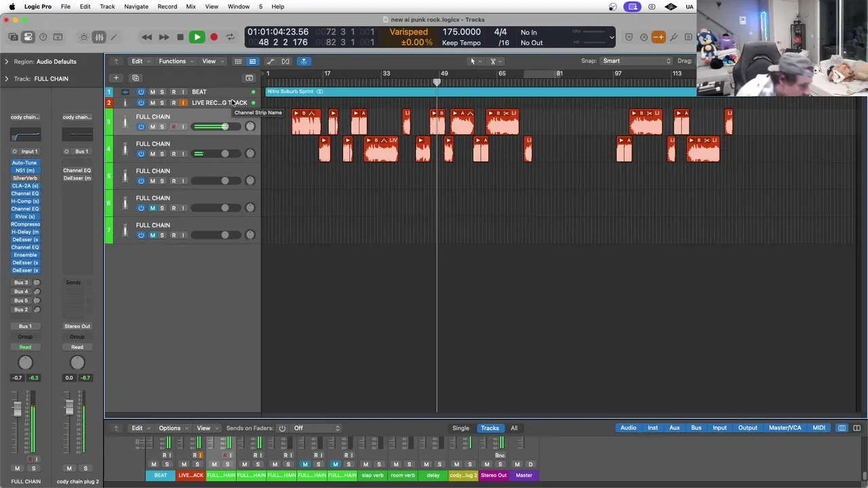
Task: Click pan knob on track 4 FULL CHAIN
Action: (250, 154)
